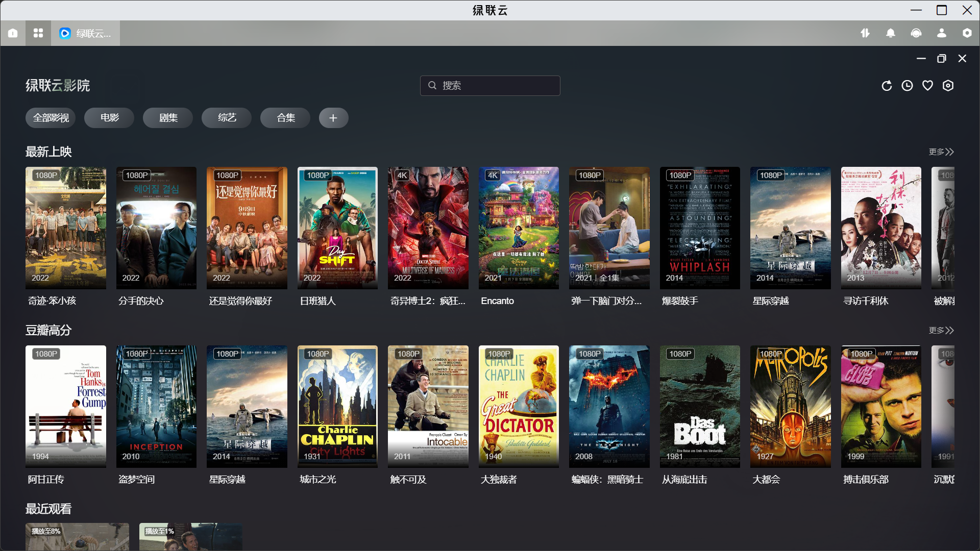
Task: Click the transfer tasks icon
Action: (865, 33)
